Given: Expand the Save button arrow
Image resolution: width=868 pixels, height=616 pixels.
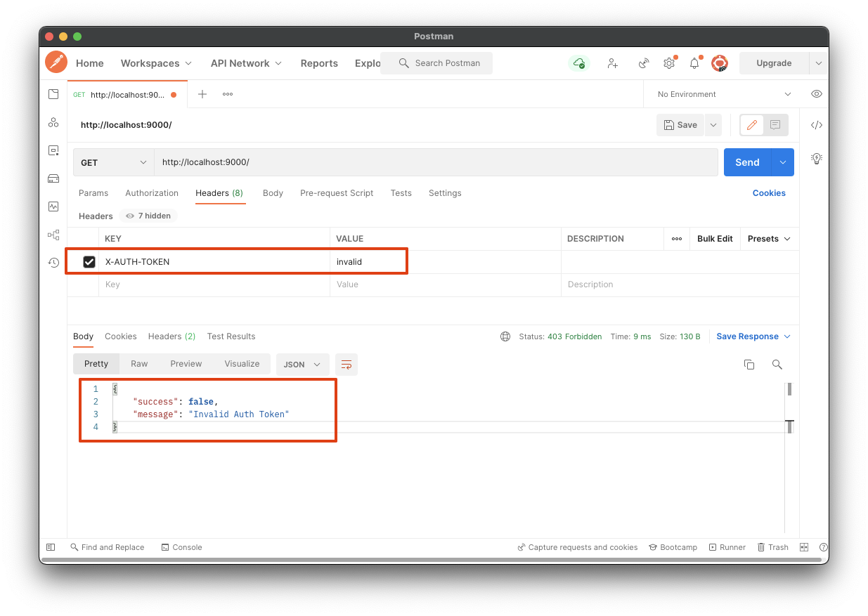Looking at the screenshot, I should tap(713, 125).
